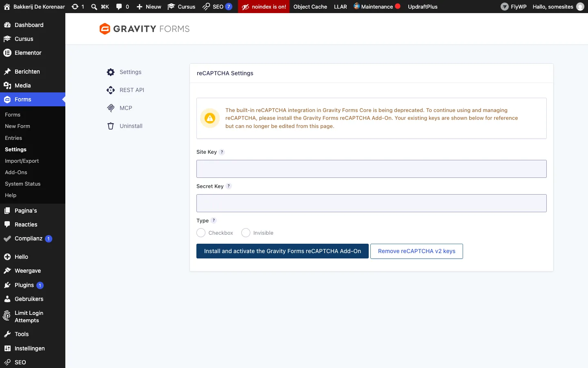Open New Form submenu item
Screen dimensions: 588x368
[33, 126]
